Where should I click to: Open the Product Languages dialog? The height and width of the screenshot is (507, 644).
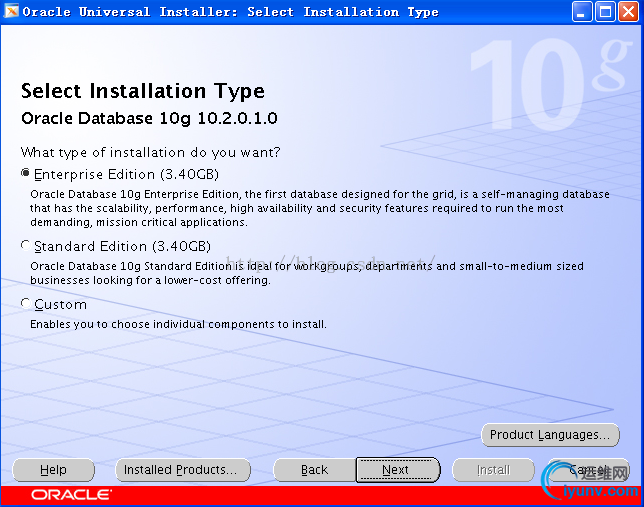pyautogui.click(x=550, y=435)
